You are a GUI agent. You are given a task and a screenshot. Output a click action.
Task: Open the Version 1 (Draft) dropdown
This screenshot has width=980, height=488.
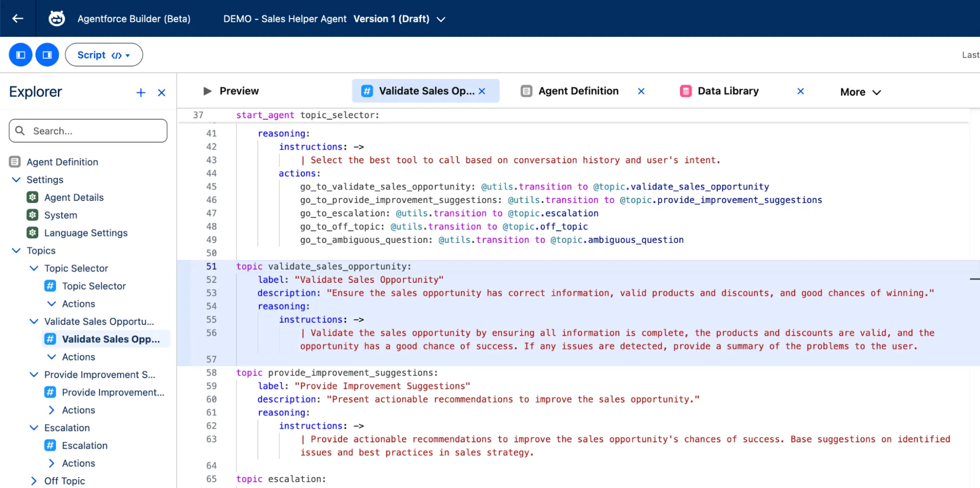tap(440, 19)
